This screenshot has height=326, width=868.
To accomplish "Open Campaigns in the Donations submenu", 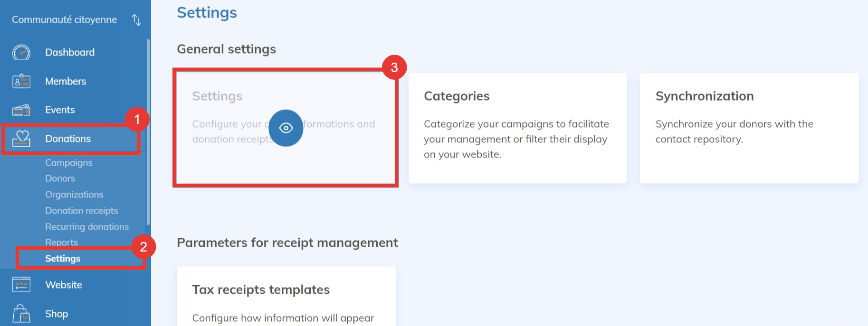I will (x=69, y=163).
